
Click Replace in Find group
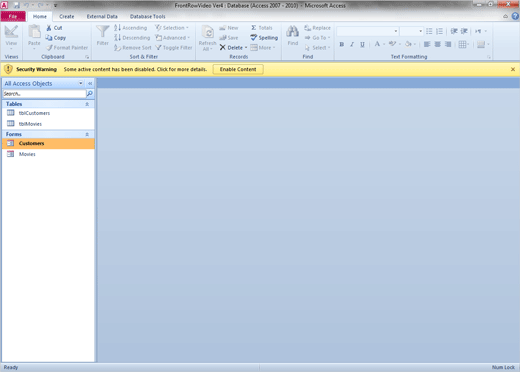(x=317, y=28)
